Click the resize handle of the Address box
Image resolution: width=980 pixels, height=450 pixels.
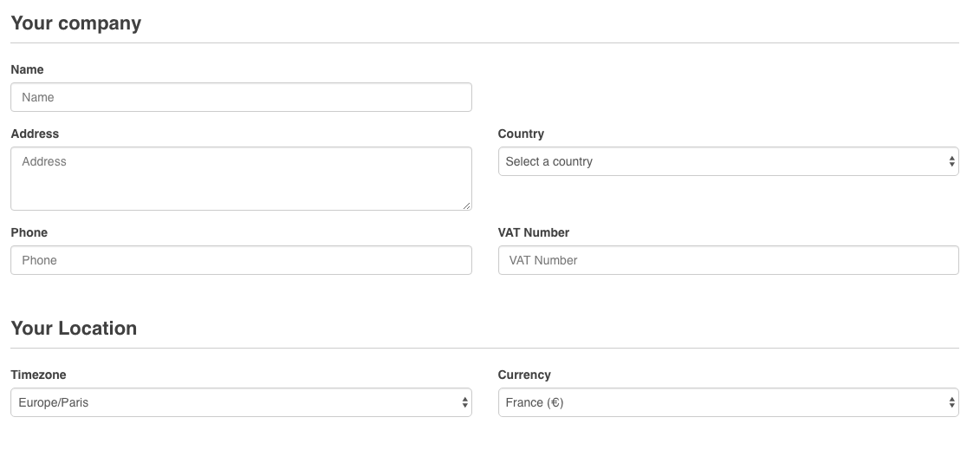click(467, 205)
